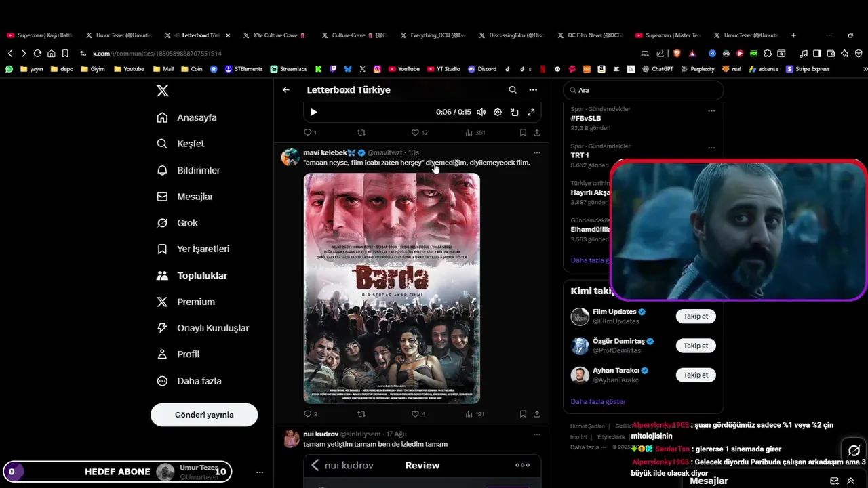
Task: Click the X logo in sidebar
Action: 163,91
